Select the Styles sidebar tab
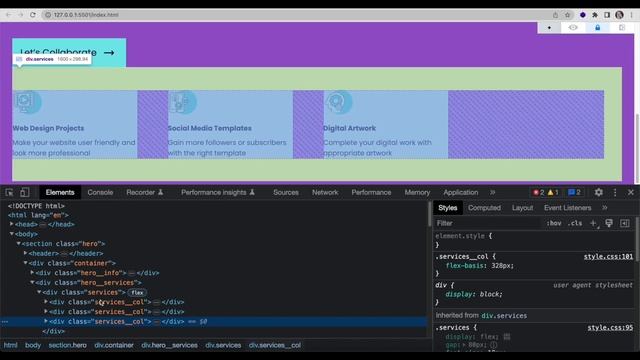 [x=448, y=208]
